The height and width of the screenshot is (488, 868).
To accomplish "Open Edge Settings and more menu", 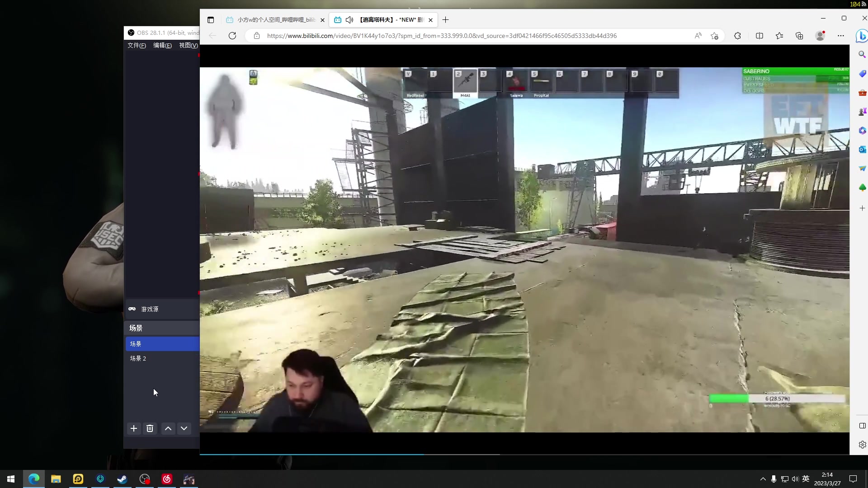I will tap(841, 36).
